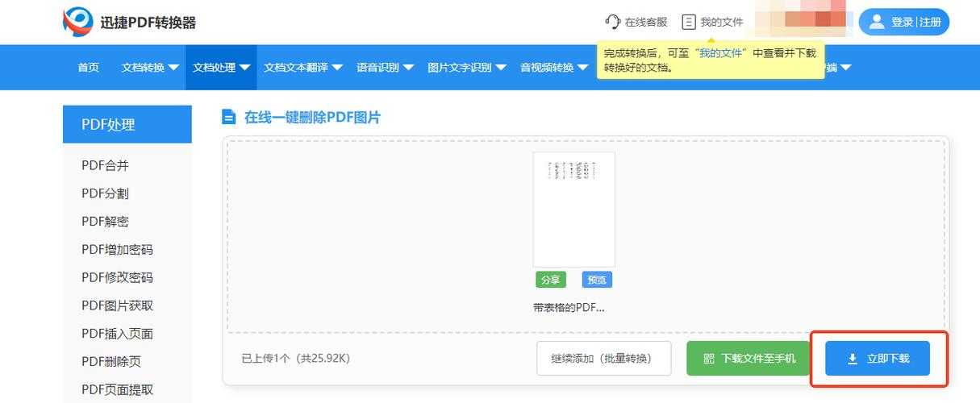Open 在线客服 headset support link

click(x=636, y=22)
